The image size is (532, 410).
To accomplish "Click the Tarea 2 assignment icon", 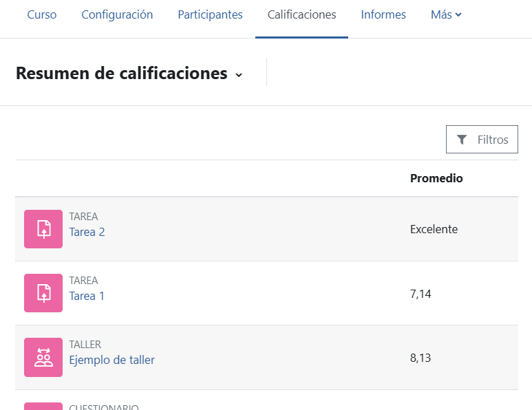I will [x=43, y=229].
